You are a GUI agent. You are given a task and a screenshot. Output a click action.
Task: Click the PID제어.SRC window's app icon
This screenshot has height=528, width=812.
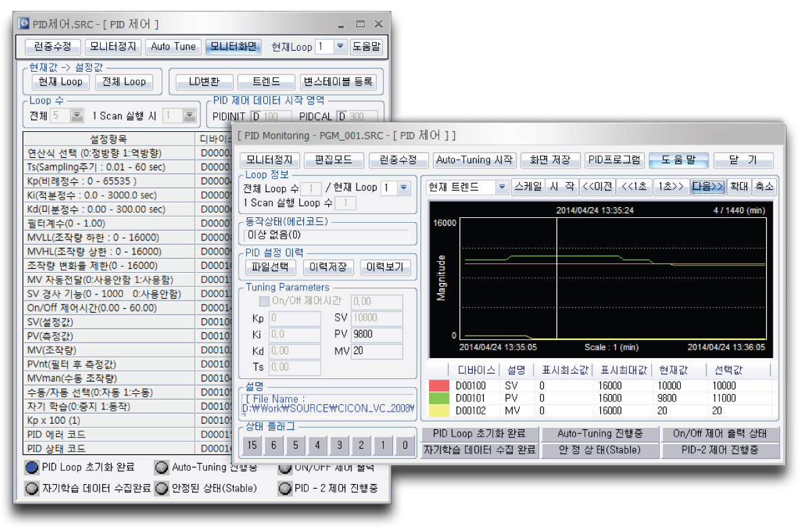24,24
